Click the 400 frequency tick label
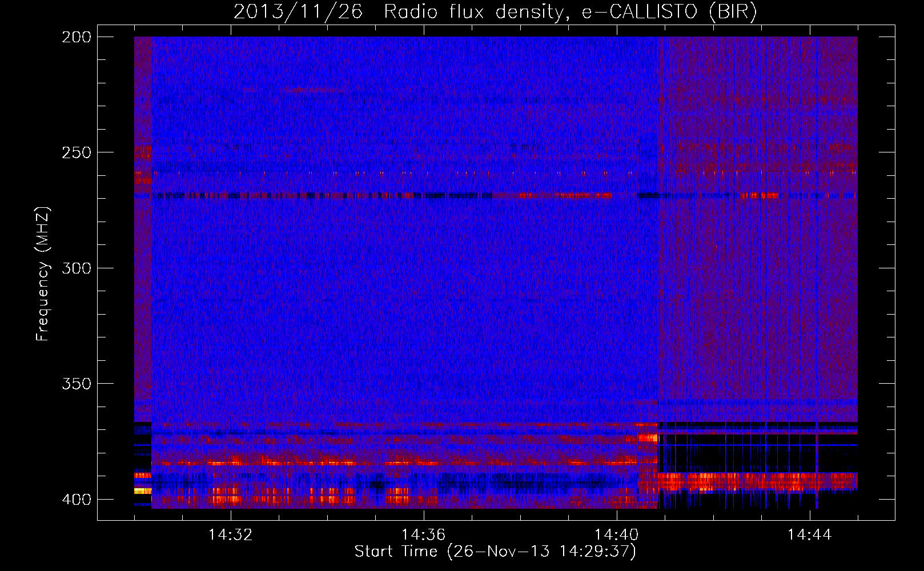The height and width of the screenshot is (571, 924). coord(77,500)
